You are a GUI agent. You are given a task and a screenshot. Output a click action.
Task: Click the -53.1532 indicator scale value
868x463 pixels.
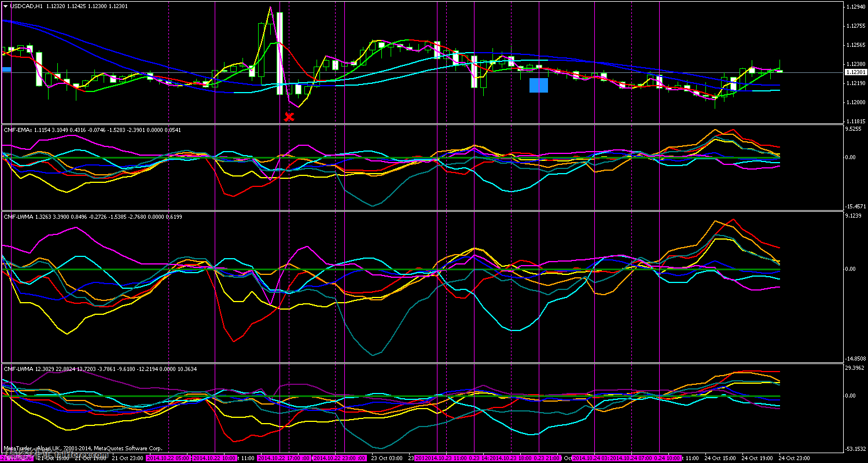(x=855, y=448)
